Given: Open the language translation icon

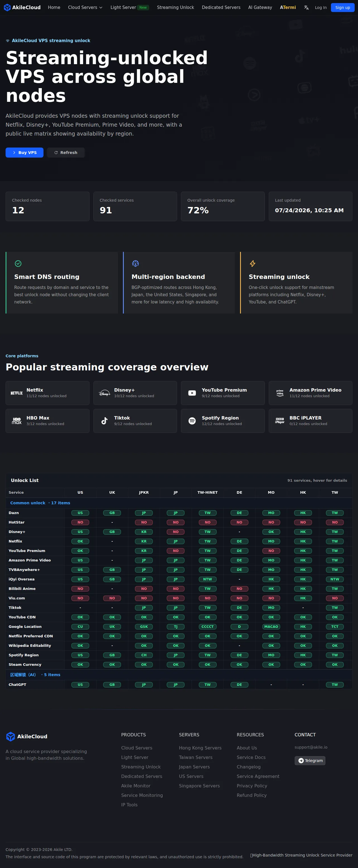Looking at the screenshot, I should pyautogui.click(x=306, y=8).
